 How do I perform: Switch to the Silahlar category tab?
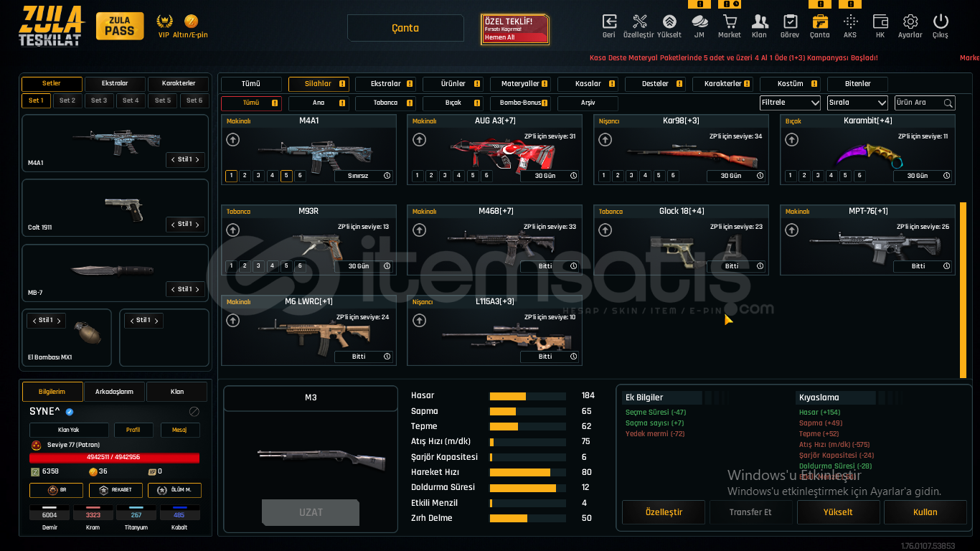(319, 84)
